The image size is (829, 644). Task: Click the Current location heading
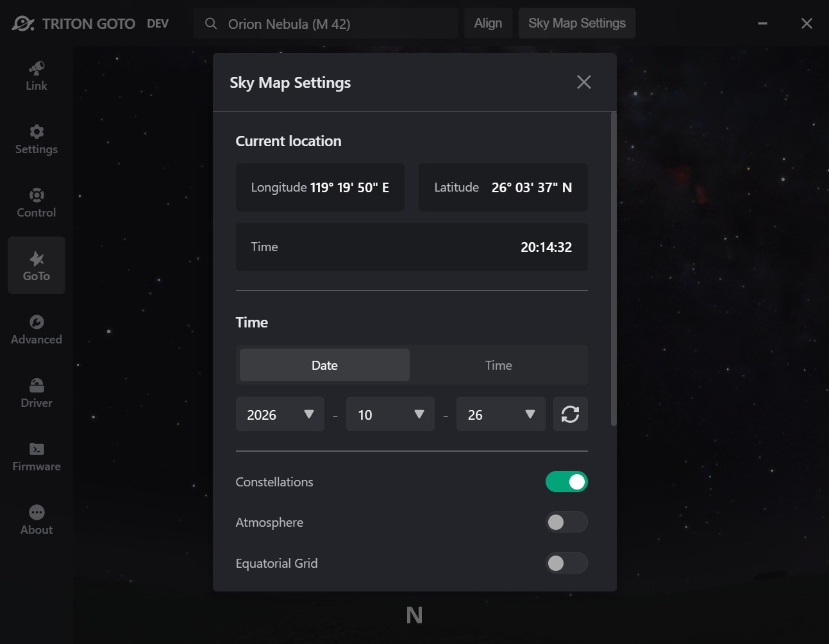[289, 141]
